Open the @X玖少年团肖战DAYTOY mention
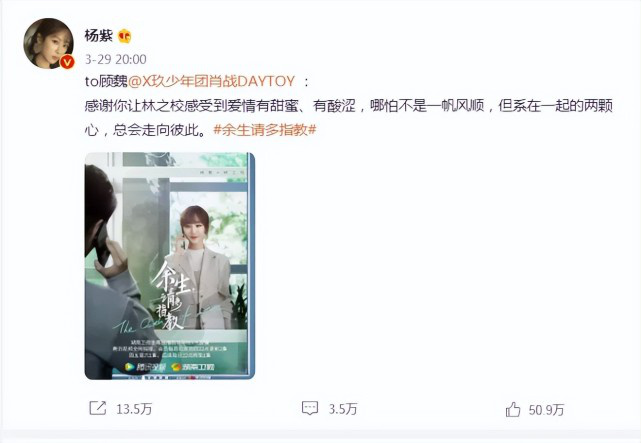Image resolution: width=641 pixels, height=443 pixels. [x=212, y=81]
